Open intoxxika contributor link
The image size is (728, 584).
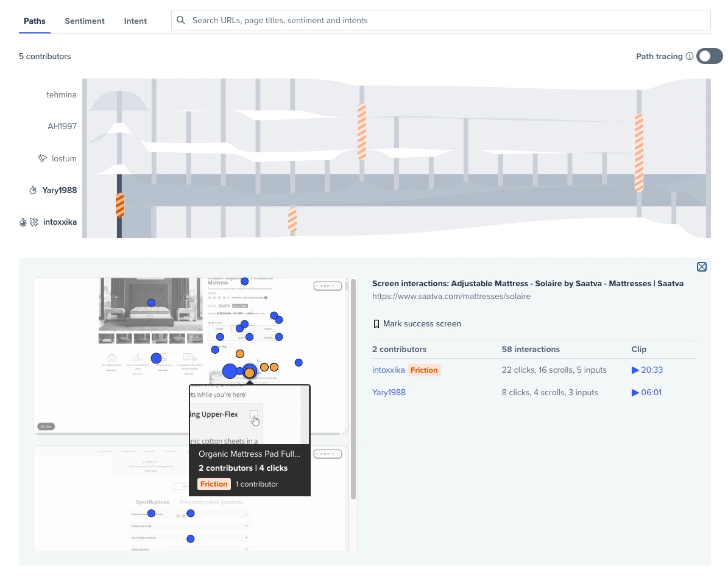coord(388,370)
